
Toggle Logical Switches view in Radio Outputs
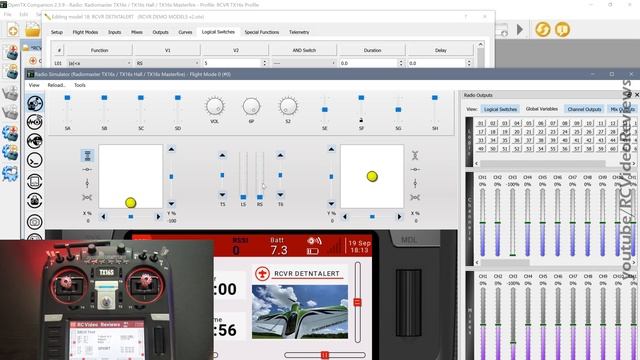(x=500, y=109)
